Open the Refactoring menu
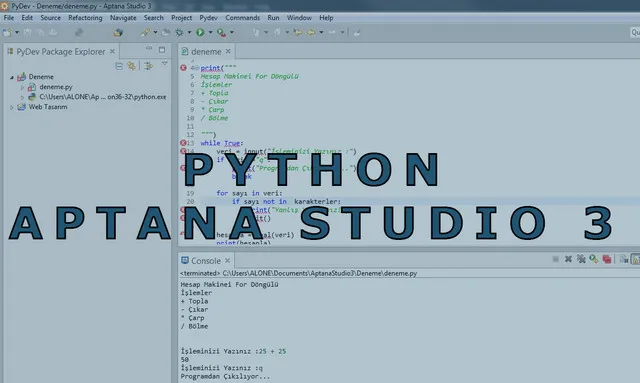 [85, 18]
